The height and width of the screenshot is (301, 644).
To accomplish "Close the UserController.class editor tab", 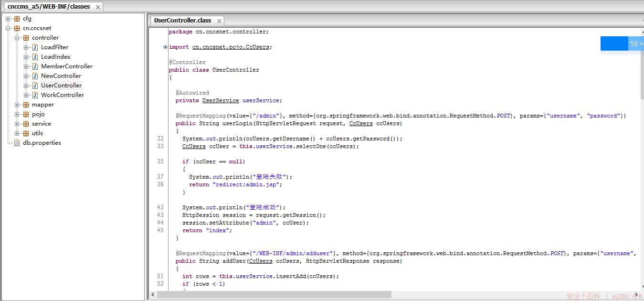I will (220, 21).
